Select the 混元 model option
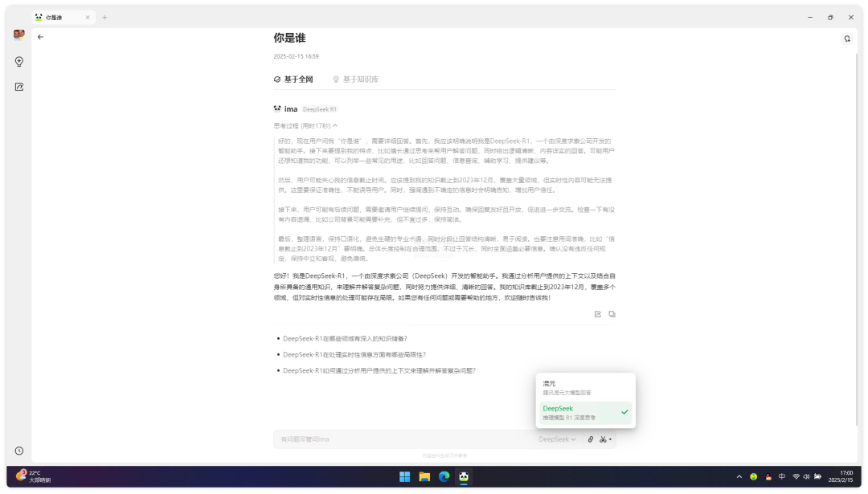The image size is (868, 494). [585, 388]
